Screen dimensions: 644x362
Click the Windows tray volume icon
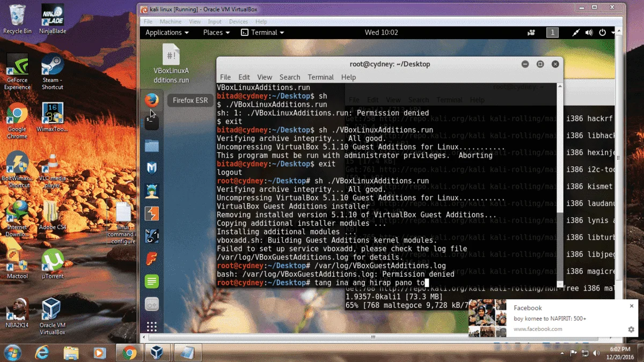[596, 352]
